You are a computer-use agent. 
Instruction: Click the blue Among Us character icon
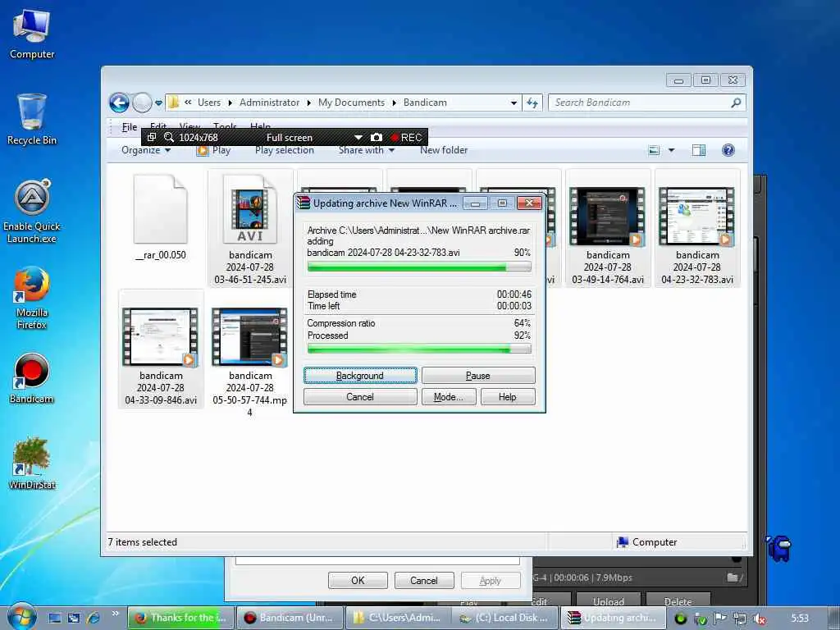coord(779,548)
